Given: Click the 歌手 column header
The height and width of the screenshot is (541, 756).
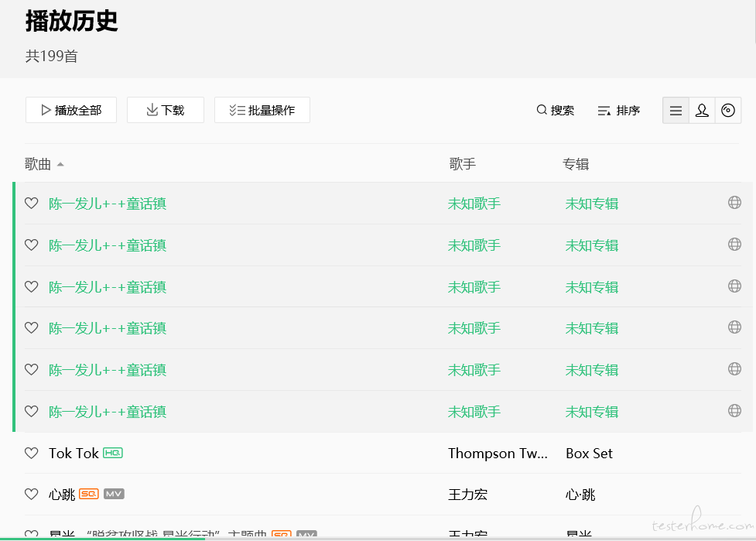Looking at the screenshot, I should (x=463, y=164).
